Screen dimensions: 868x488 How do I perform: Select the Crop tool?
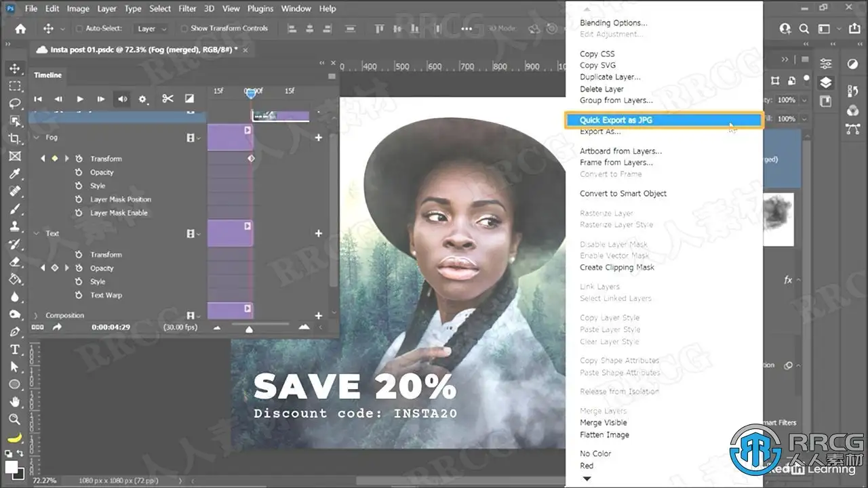coord(14,139)
